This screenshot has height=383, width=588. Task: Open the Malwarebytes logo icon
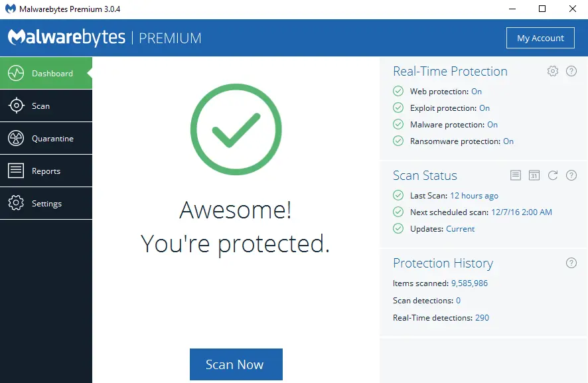pos(15,38)
